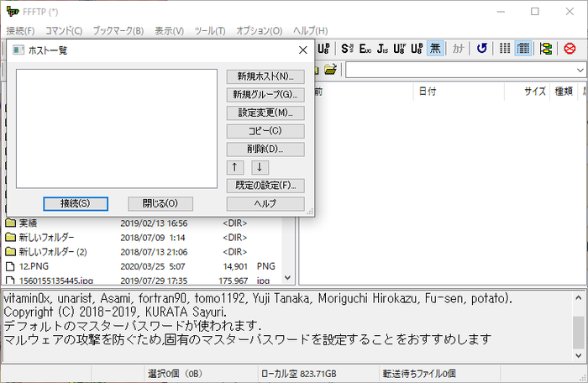Open the remote folder change icon
The width and height of the screenshot is (588, 383).
330,70
